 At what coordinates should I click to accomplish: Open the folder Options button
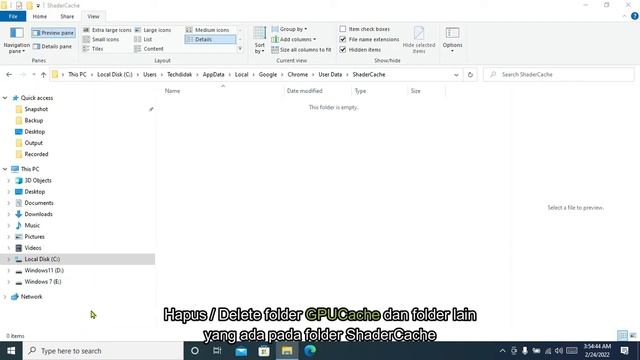[452, 40]
